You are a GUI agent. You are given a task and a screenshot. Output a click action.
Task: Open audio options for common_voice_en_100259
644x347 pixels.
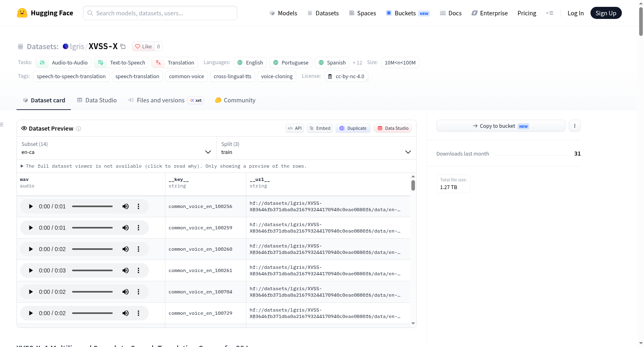[138, 228]
